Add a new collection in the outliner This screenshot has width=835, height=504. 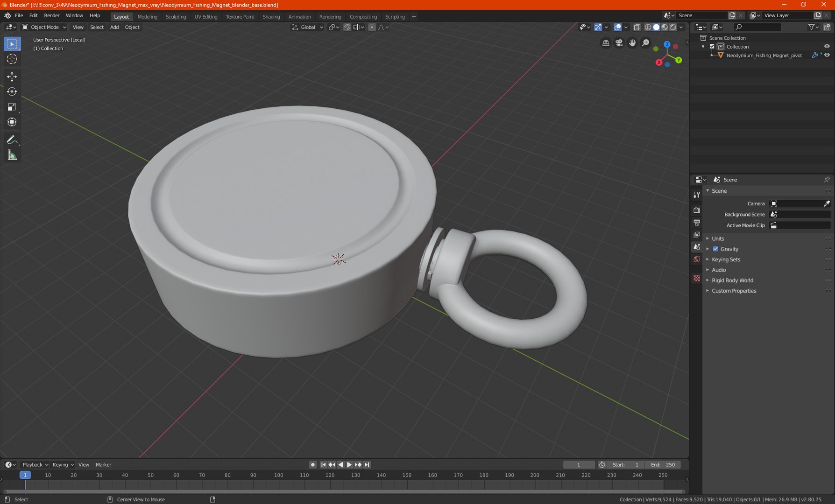[x=827, y=27]
